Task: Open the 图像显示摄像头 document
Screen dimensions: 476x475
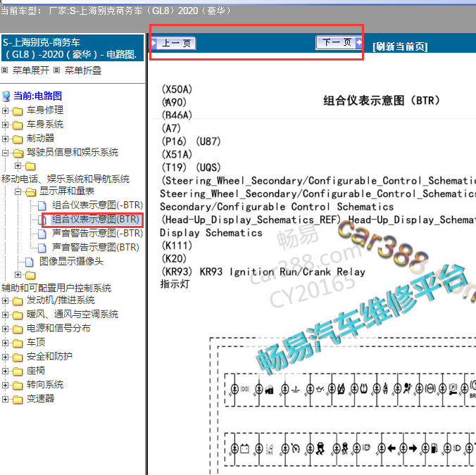Action: pos(71,261)
